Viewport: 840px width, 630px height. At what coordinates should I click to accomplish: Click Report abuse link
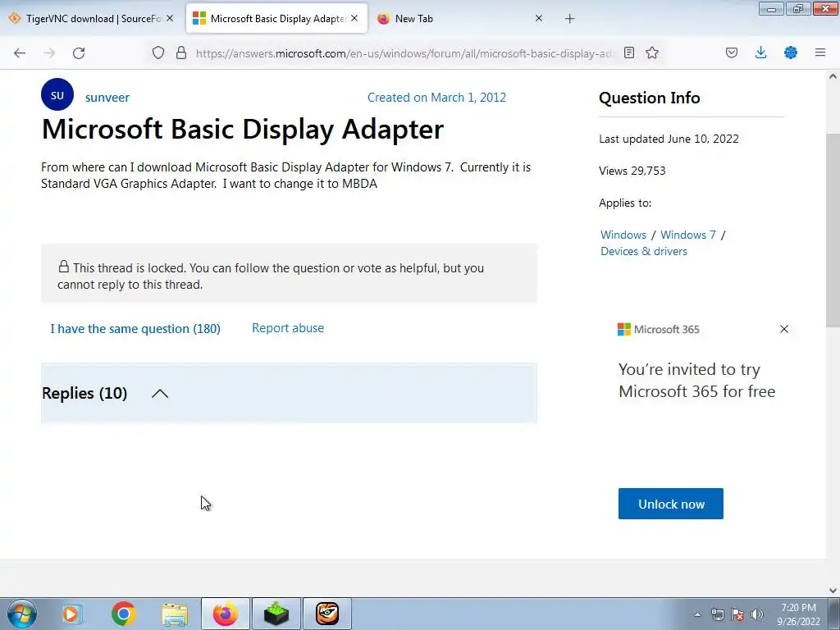click(288, 328)
